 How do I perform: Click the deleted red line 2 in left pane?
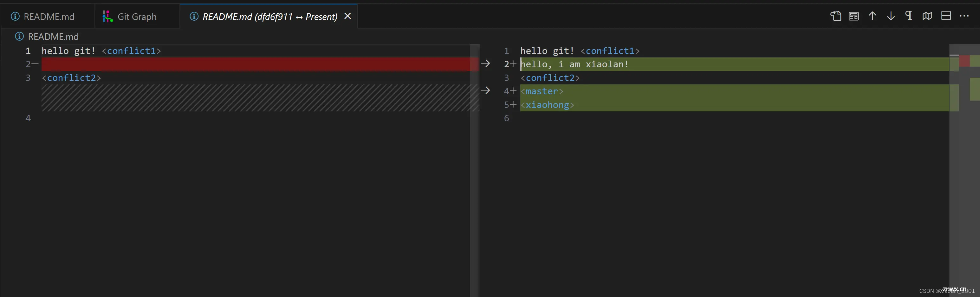255,64
